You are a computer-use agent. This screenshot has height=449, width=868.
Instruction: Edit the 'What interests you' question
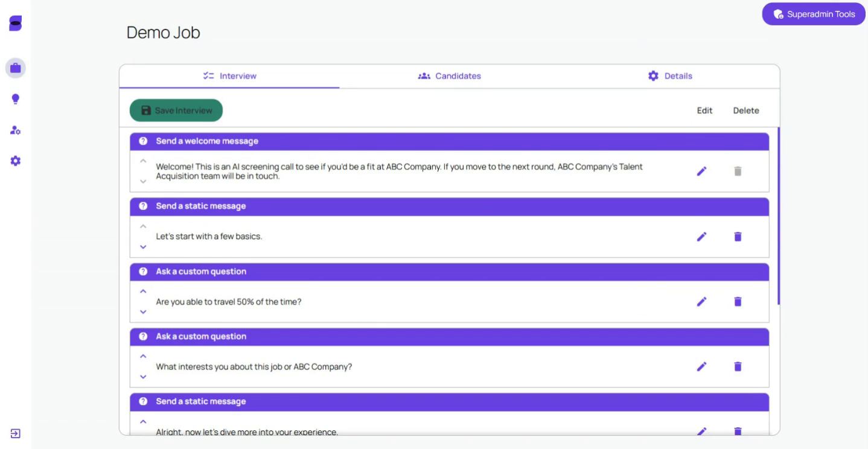click(701, 366)
